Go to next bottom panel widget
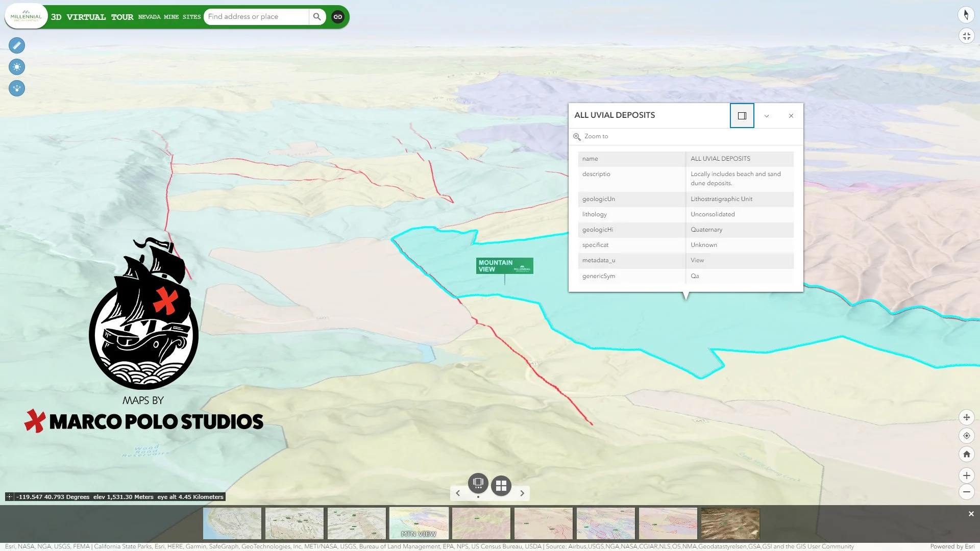Image resolution: width=980 pixels, height=551 pixels. coord(522,493)
